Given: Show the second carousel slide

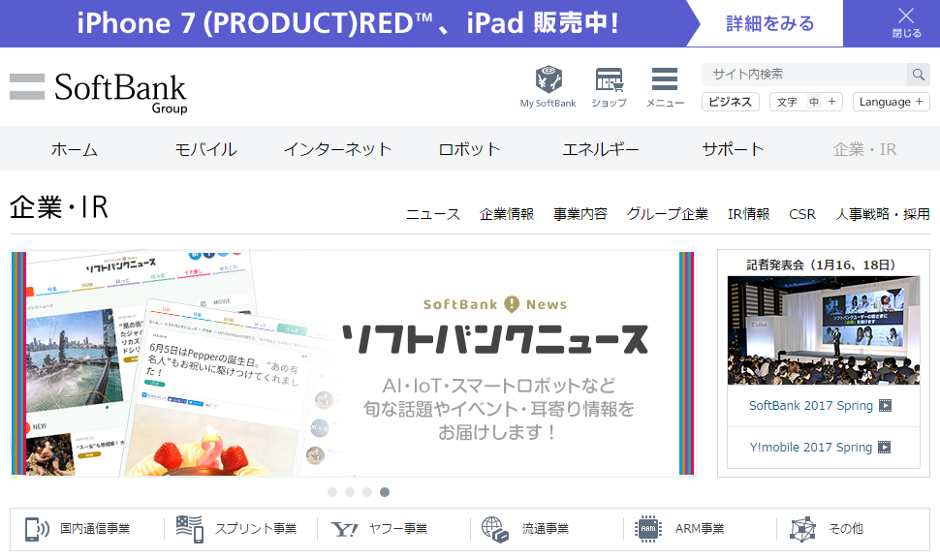Looking at the screenshot, I should pos(350,492).
